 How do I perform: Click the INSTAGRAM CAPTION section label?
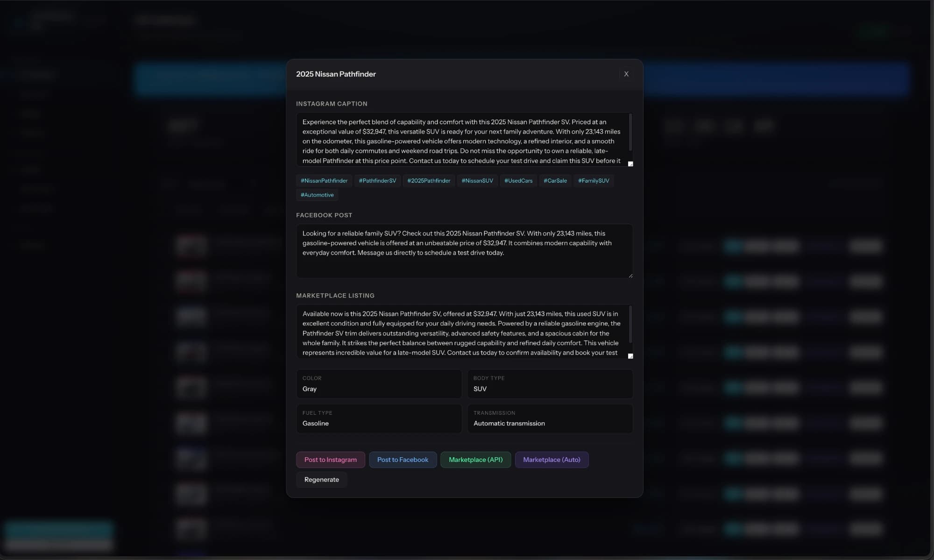[x=332, y=104]
